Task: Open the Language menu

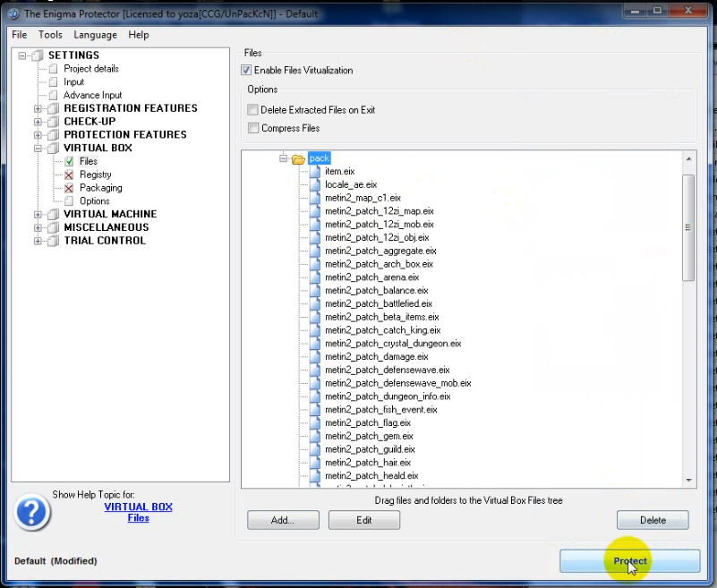Action: 95,35
